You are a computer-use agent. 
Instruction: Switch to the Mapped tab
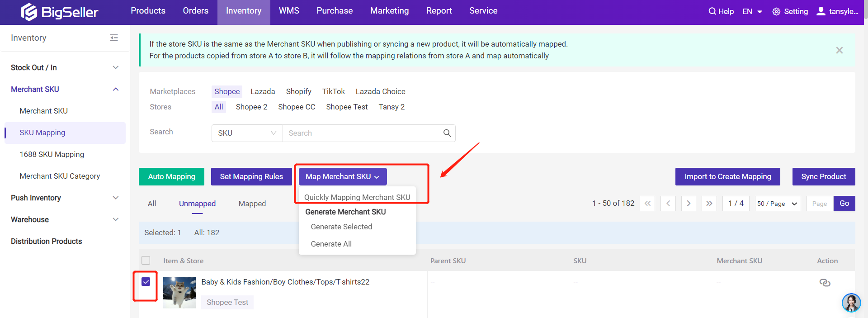coord(252,204)
